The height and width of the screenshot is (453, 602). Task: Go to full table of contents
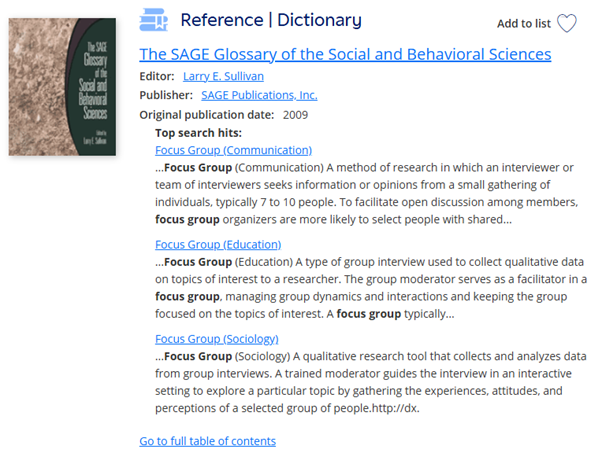[x=207, y=440]
